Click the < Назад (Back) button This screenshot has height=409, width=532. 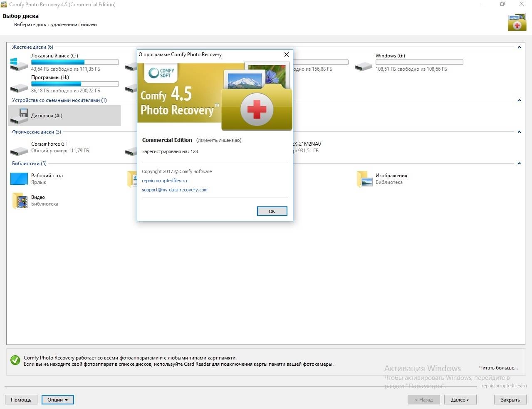tap(423, 400)
